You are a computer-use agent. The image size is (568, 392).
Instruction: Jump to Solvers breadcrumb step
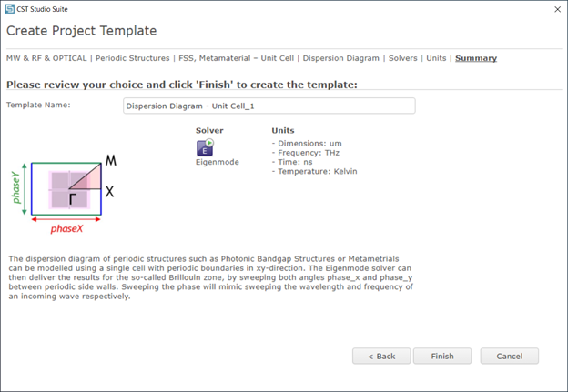point(403,58)
